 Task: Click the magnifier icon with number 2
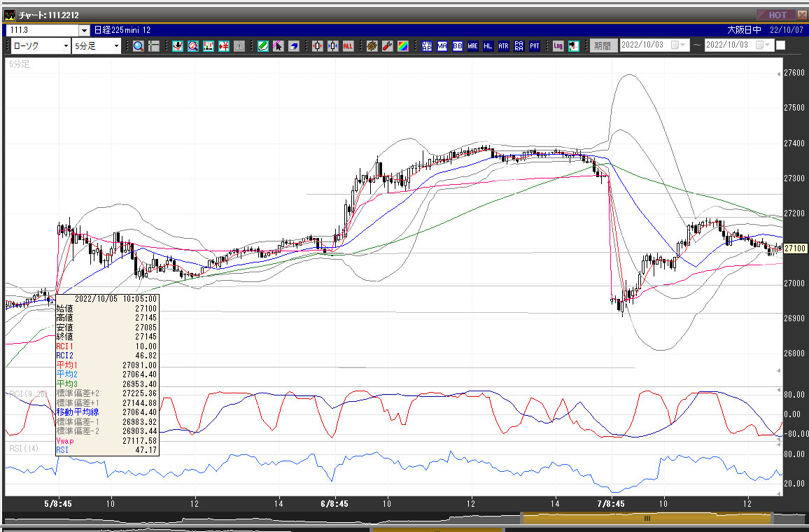coord(193,46)
